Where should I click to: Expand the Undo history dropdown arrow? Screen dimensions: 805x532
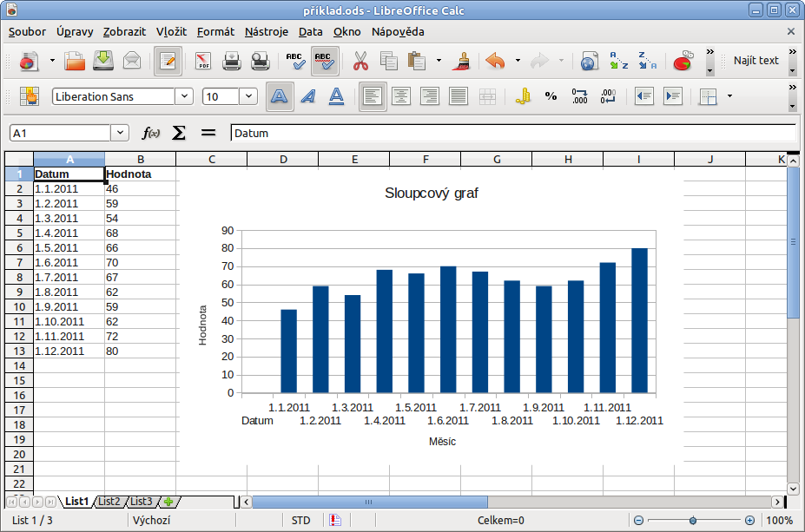(x=518, y=61)
